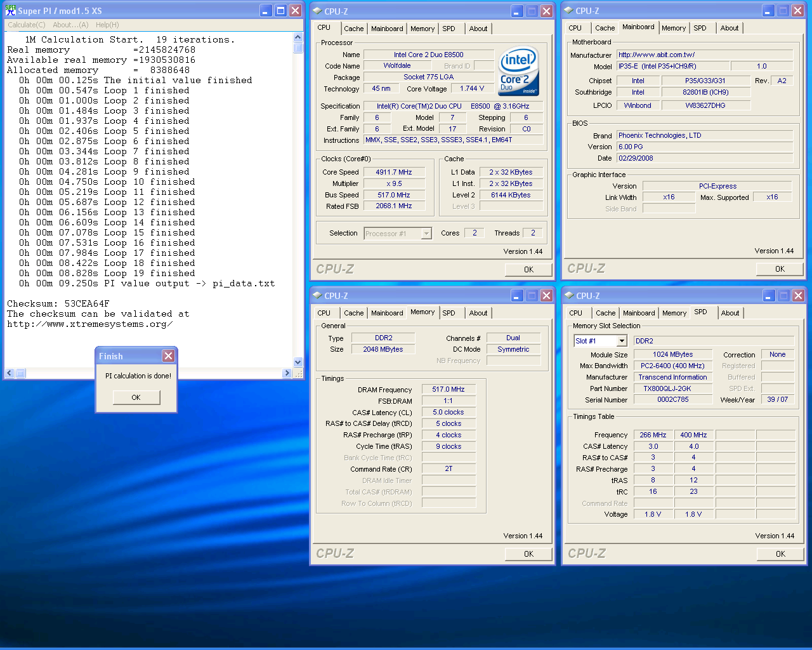Click the DRAM Frequency value 517.0 MHz
Screen dimensions: 812x650
(449, 389)
